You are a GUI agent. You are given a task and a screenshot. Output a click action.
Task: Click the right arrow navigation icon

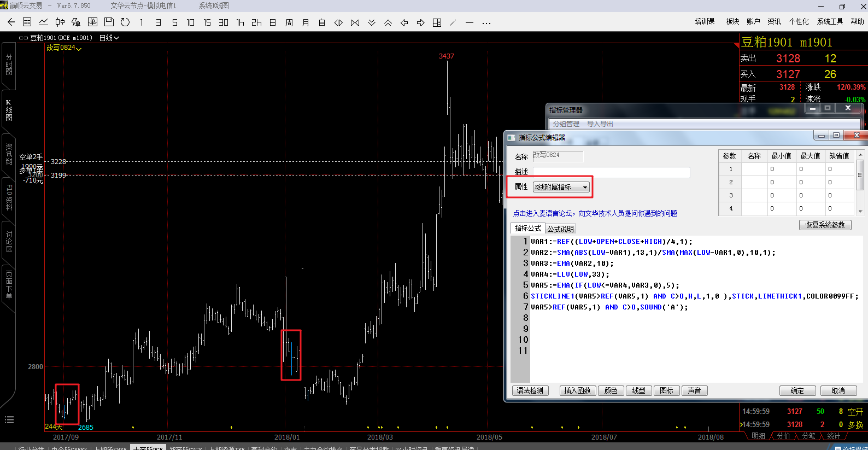point(420,22)
